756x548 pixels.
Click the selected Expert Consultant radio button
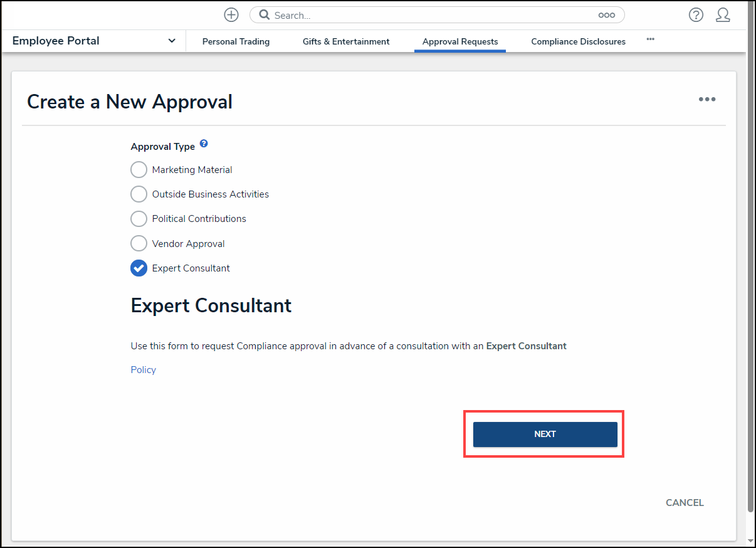[139, 268]
